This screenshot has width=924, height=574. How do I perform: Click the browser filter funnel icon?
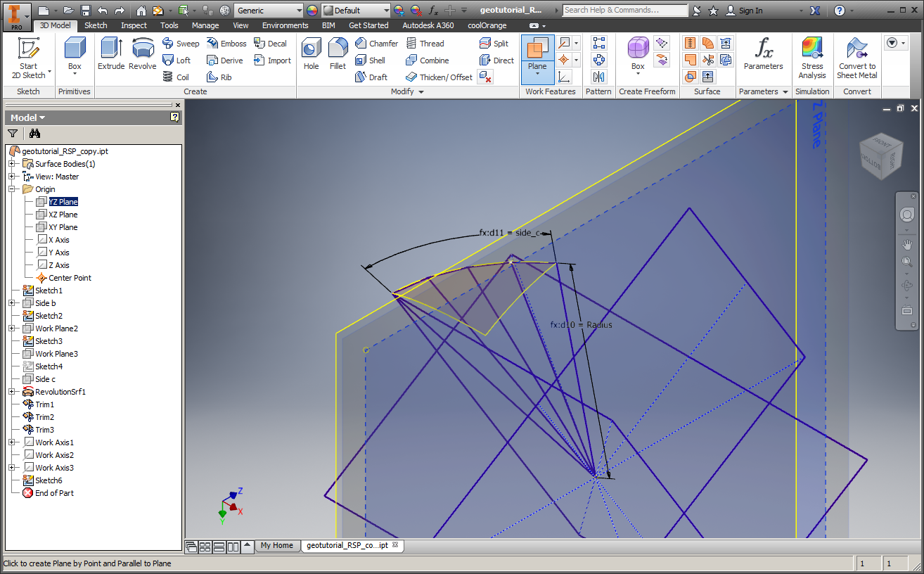click(13, 134)
